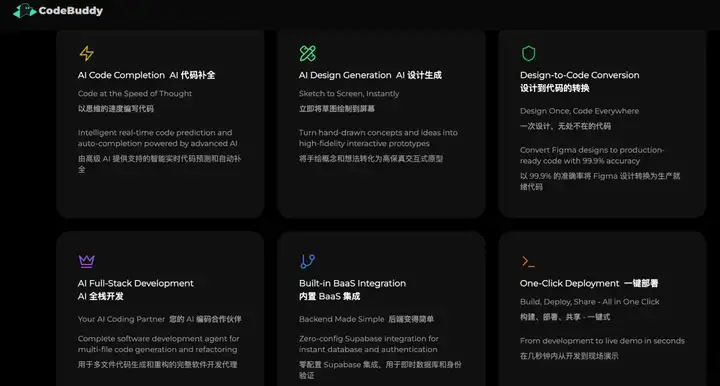720x386 pixels.
Task: Click the "立即将草图绘制到屏幕" Chinese tagline
Action: pyautogui.click(x=337, y=108)
